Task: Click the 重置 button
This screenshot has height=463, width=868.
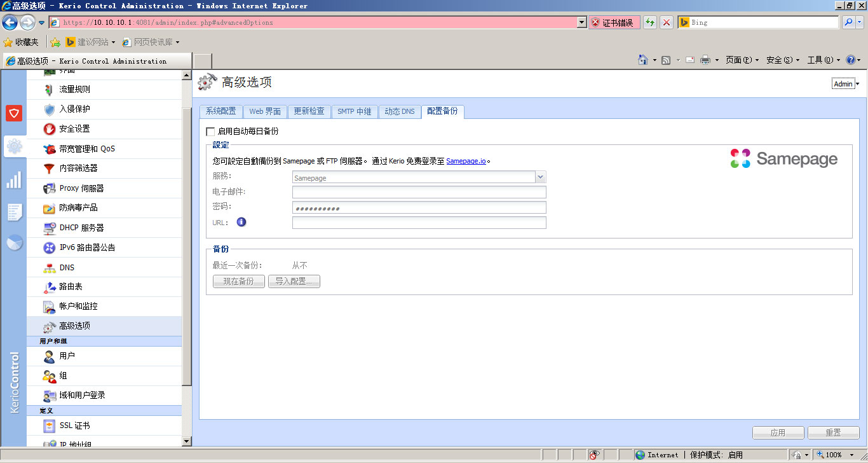Action: coord(833,432)
